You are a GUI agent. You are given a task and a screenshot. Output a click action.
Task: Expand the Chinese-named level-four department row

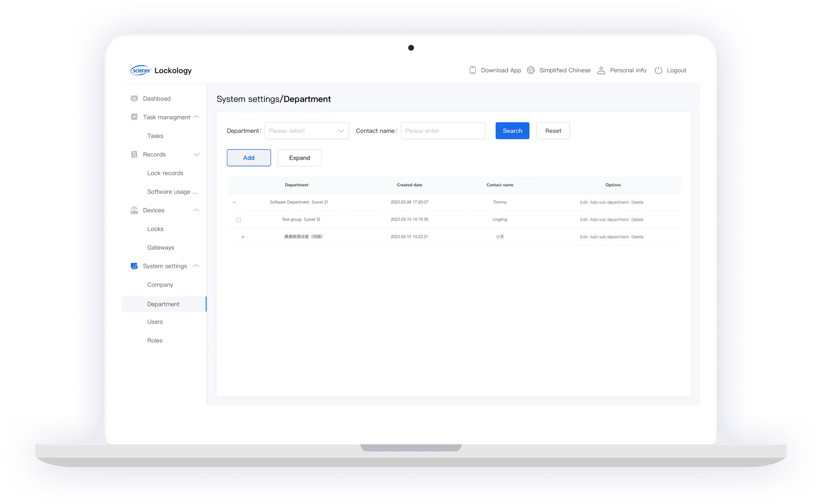click(243, 237)
